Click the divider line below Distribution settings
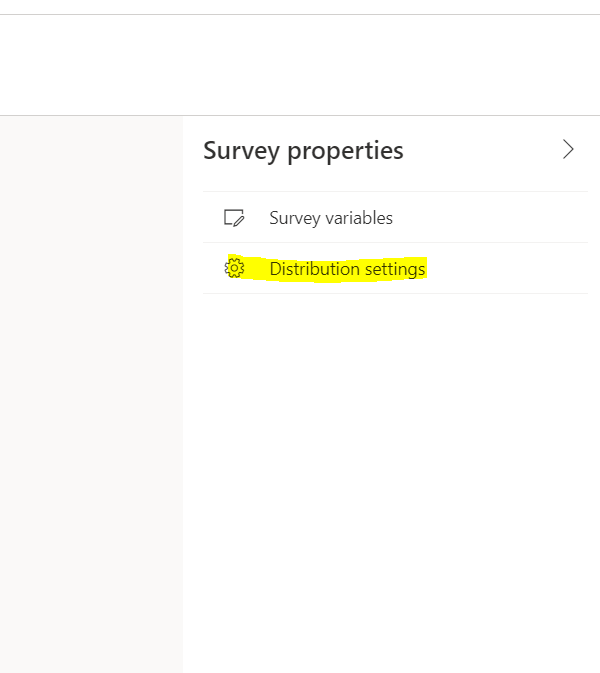This screenshot has height=673, width=600. tap(395, 293)
